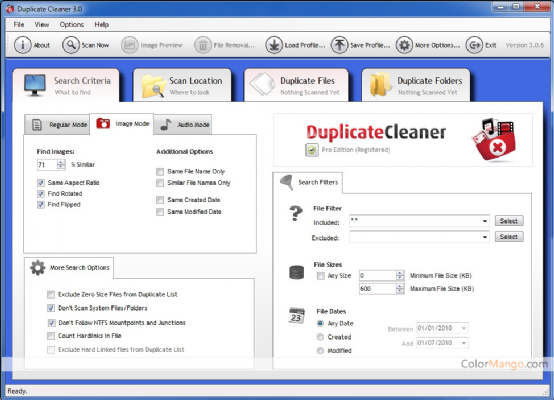Open the View menu

(42, 24)
